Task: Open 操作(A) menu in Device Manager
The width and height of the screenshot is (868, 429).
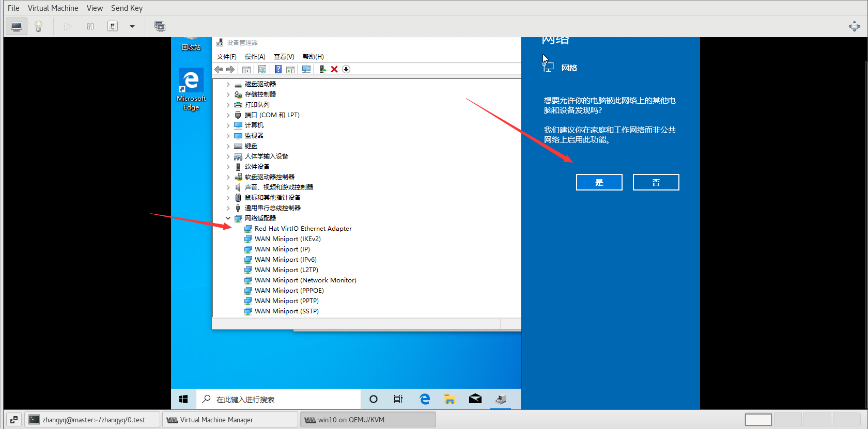Action: click(255, 57)
